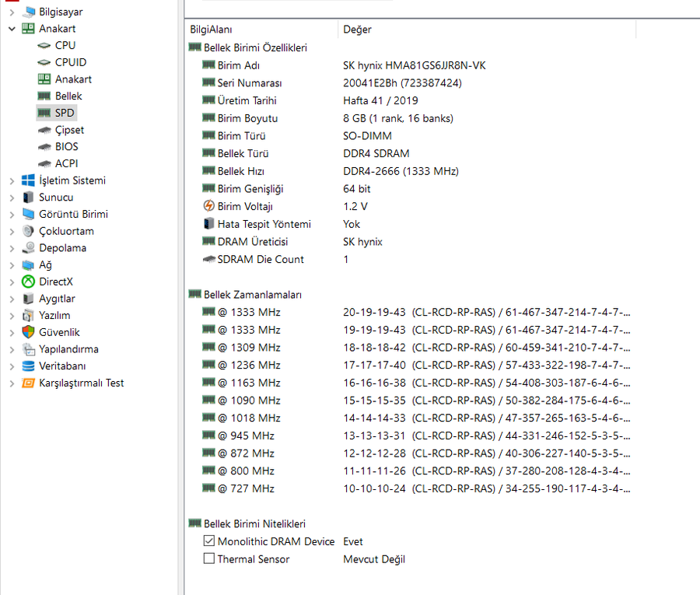700x595 pixels.
Task: Select the Karşılaştırmalı Test tree label
Action: (x=81, y=383)
